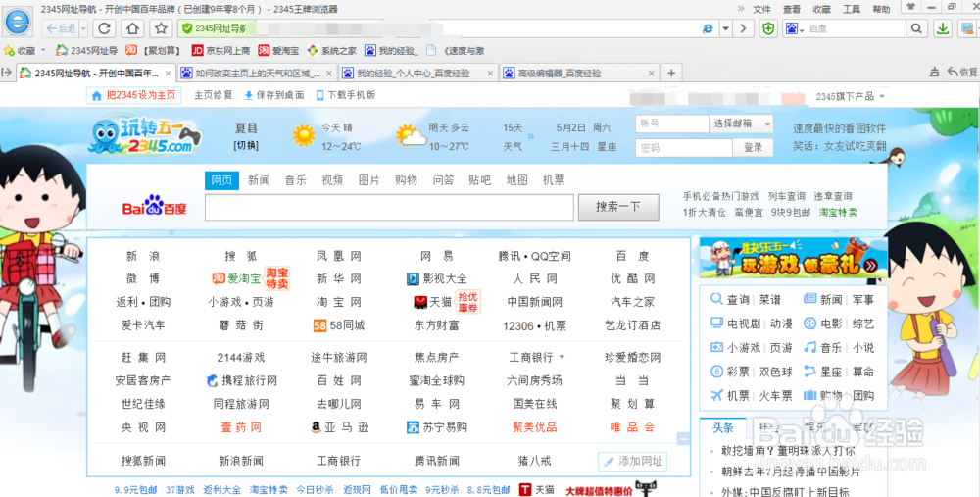Open search engine selector paw dropdown
This screenshot has height=497, width=980.
[794, 28]
